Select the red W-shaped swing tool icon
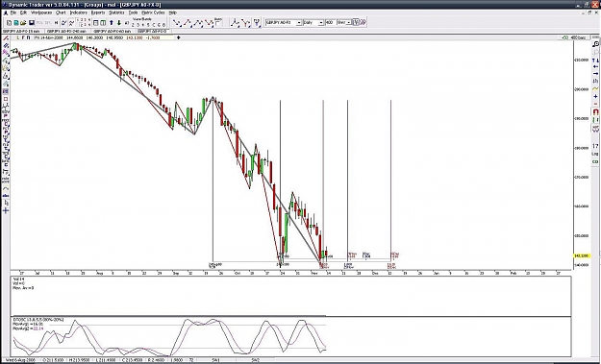Screen dimensions: 601x364 coord(209,23)
